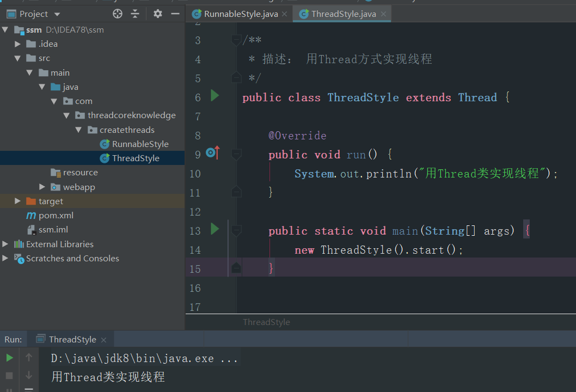This screenshot has width=576, height=392.
Task: Expand External Libraries node
Action: click(5, 244)
